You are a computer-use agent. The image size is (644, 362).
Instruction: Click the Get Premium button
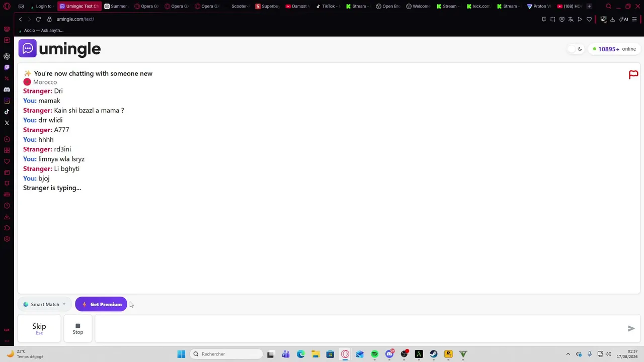coord(101,304)
